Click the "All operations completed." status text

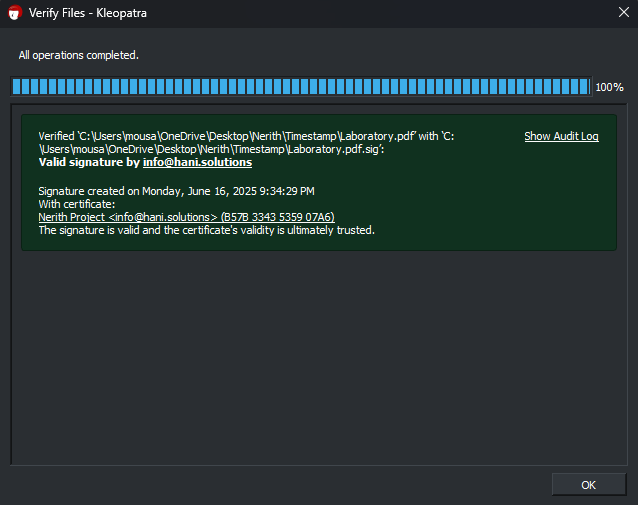(79, 55)
